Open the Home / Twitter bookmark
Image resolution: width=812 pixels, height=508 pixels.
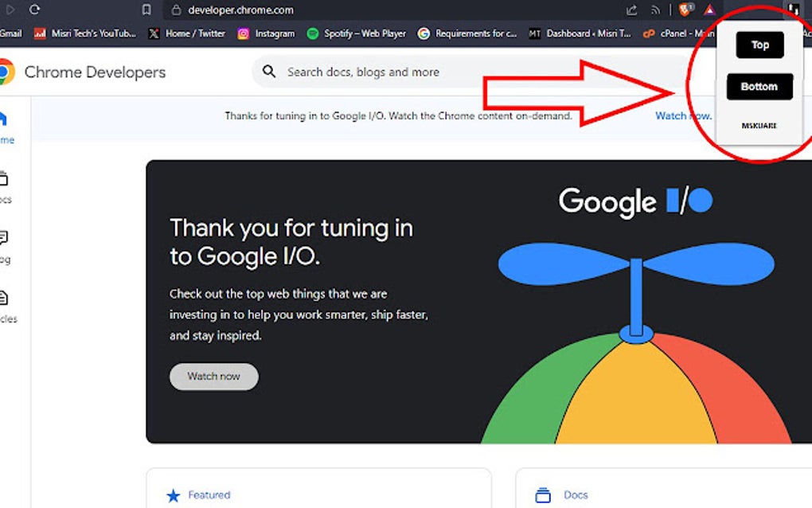pos(187,33)
